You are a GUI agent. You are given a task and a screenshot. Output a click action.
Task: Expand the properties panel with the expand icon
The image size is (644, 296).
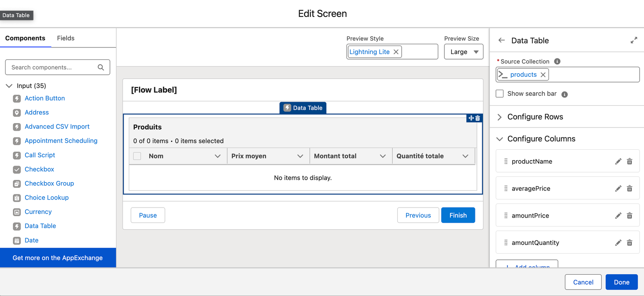(x=634, y=40)
